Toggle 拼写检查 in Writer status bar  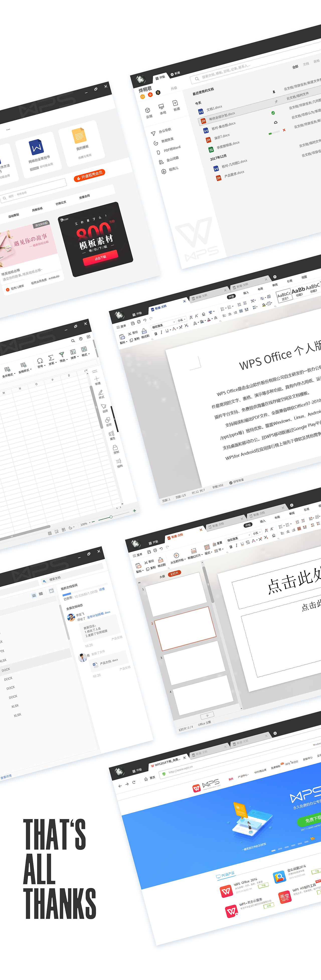pos(236,481)
